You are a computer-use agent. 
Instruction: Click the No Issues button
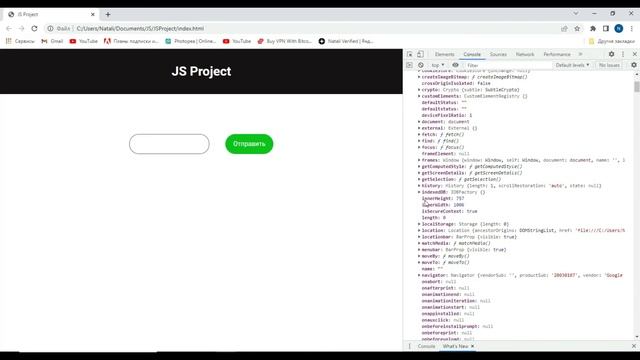[x=609, y=65]
